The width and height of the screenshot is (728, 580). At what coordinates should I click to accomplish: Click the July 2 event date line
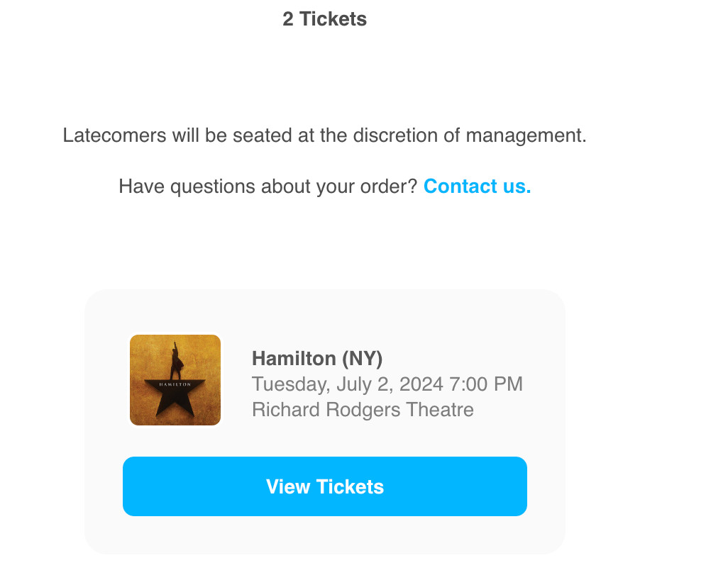pos(387,384)
